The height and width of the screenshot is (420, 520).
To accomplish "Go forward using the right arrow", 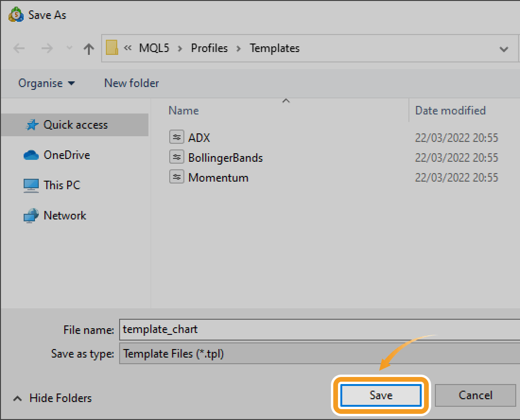I will click(47, 48).
